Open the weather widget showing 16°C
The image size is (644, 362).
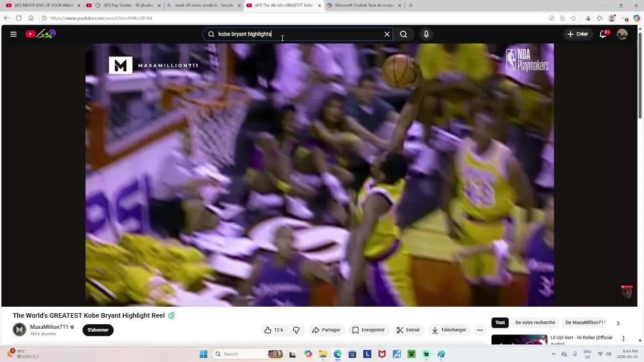(23, 354)
